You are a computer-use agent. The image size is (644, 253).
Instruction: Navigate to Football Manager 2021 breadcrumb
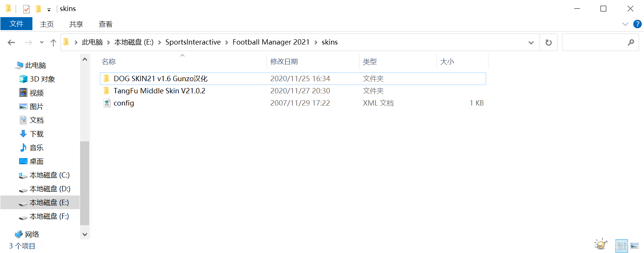click(x=271, y=42)
